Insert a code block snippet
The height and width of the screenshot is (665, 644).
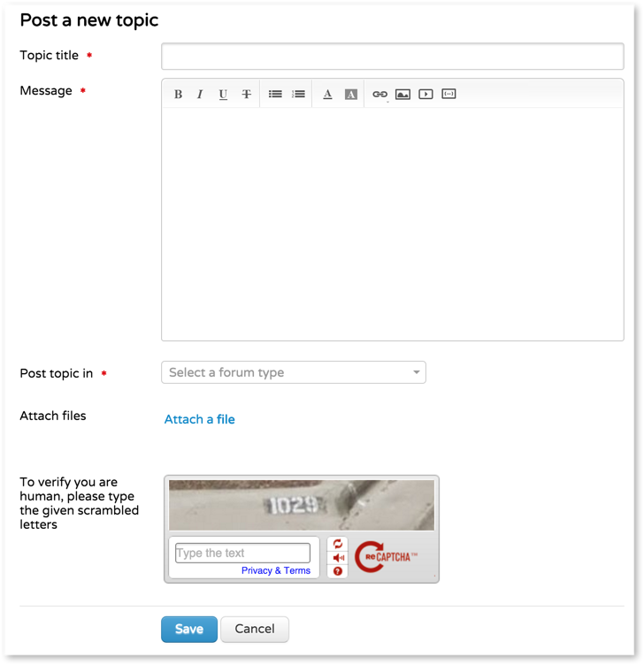[x=448, y=94]
